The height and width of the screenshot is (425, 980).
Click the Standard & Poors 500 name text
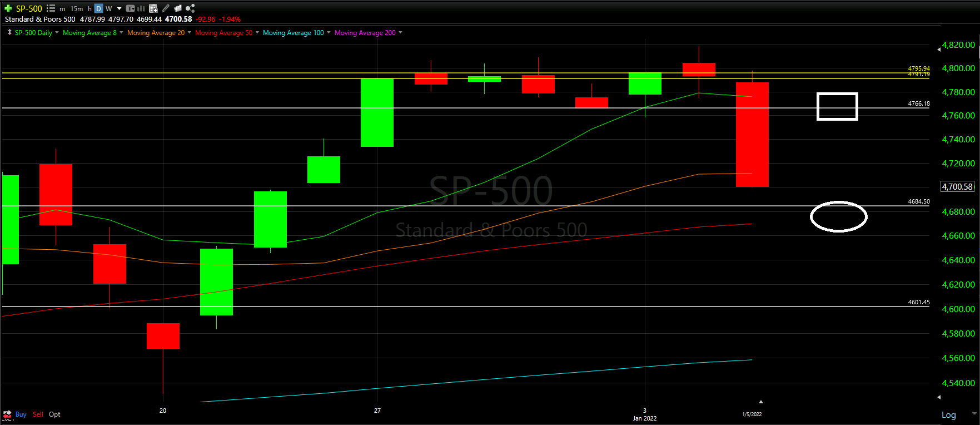click(40, 19)
